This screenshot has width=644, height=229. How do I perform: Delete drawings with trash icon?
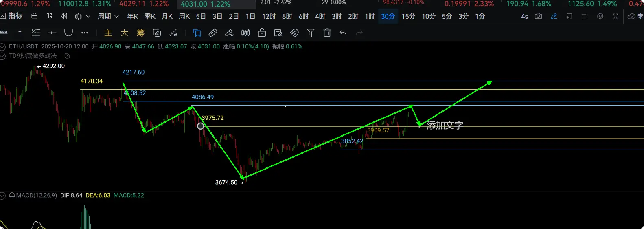coord(327,33)
